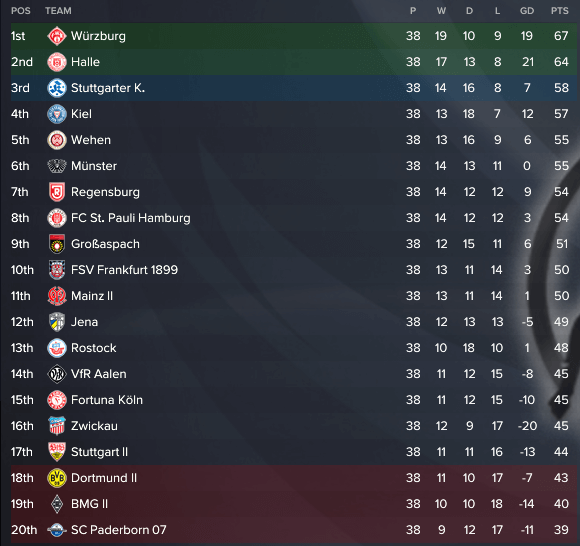The height and width of the screenshot is (546, 580).
Task: Select the Münster eagle crest
Action: tap(57, 166)
